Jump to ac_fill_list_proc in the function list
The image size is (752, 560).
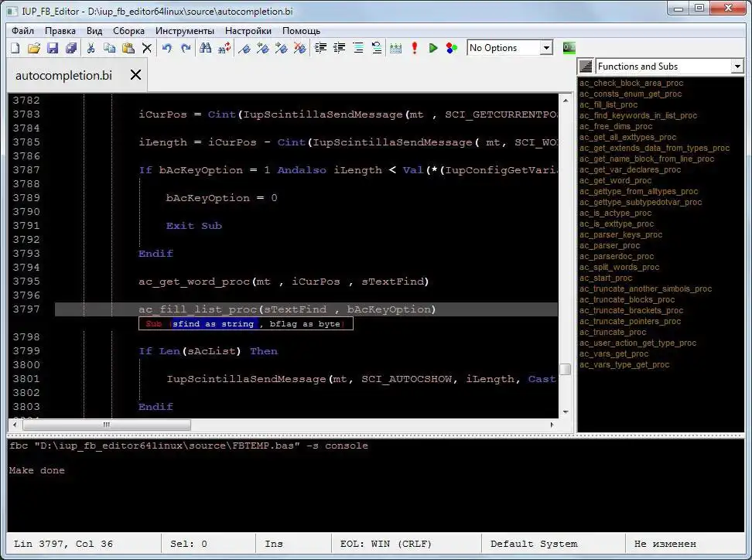pyautogui.click(x=609, y=104)
